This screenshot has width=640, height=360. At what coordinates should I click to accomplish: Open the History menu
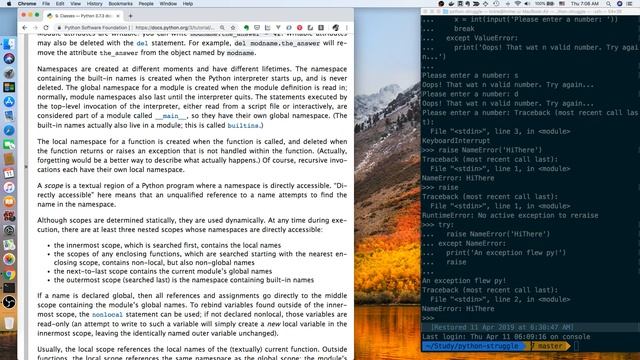pyautogui.click(x=94, y=4)
